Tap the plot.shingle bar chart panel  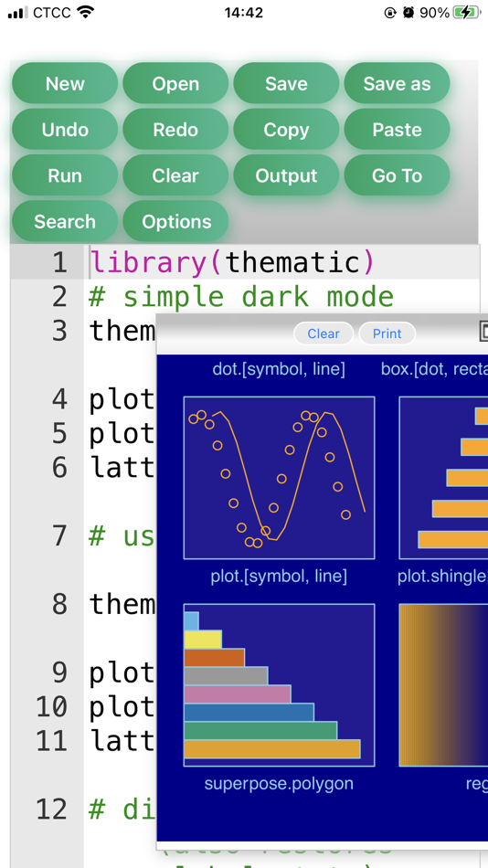[x=444, y=478]
